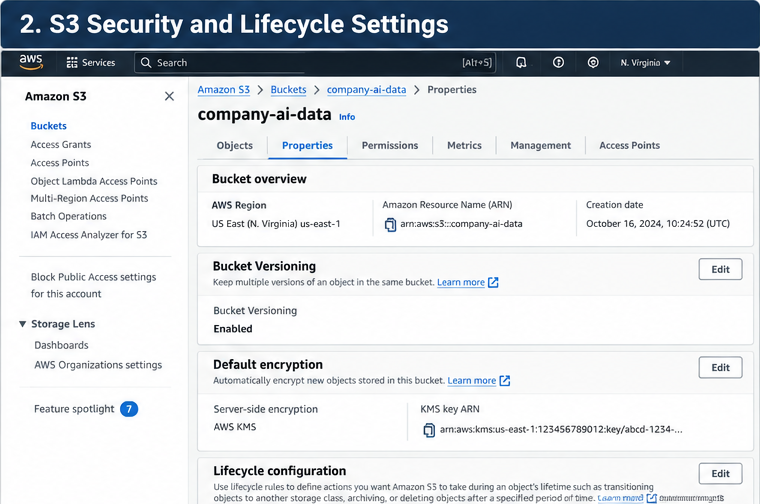Click the Services menu label
Screen dimensions: 760x504
[98, 63]
